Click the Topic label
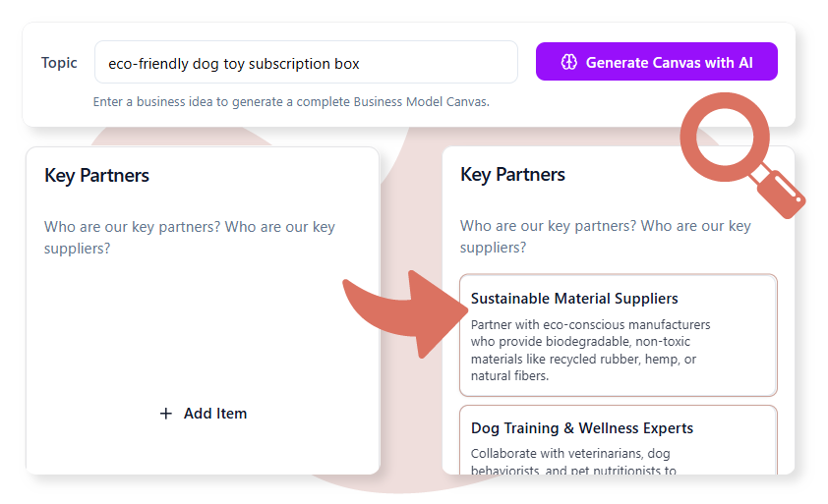Image resolution: width=828 pixels, height=504 pixels. [59, 63]
